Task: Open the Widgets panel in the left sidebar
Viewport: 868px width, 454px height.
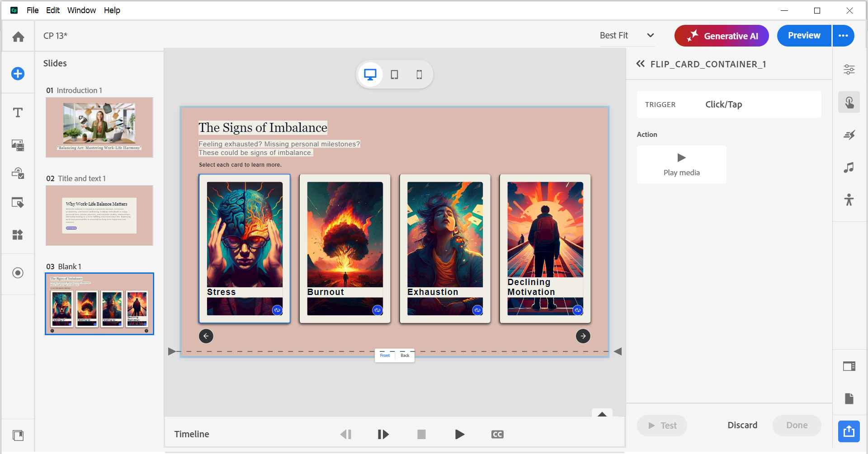Action: point(18,234)
